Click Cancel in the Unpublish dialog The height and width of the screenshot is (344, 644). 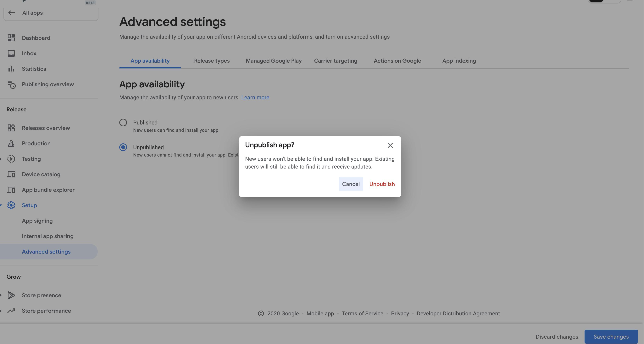coord(351,184)
